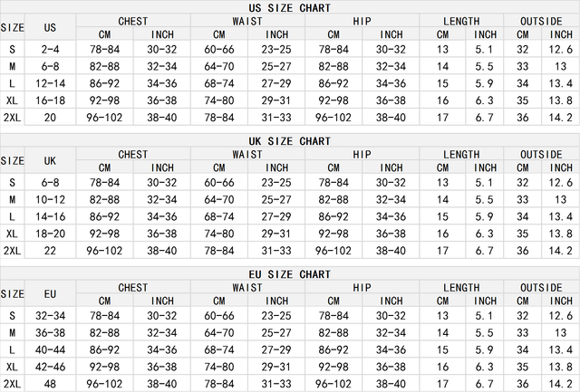Click the UK size 18-20 cell
The width and height of the screenshot is (580, 392).
pyautogui.click(x=50, y=233)
